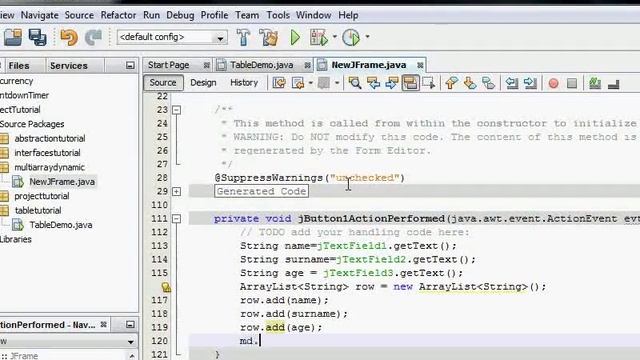Expand the Generated Code fold at line 29
The height and width of the screenshot is (360, 640).
click(x=176, y=191)
